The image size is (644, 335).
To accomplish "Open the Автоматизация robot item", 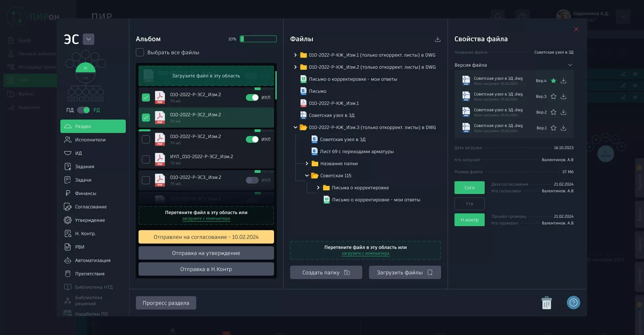I will [93, 260].
